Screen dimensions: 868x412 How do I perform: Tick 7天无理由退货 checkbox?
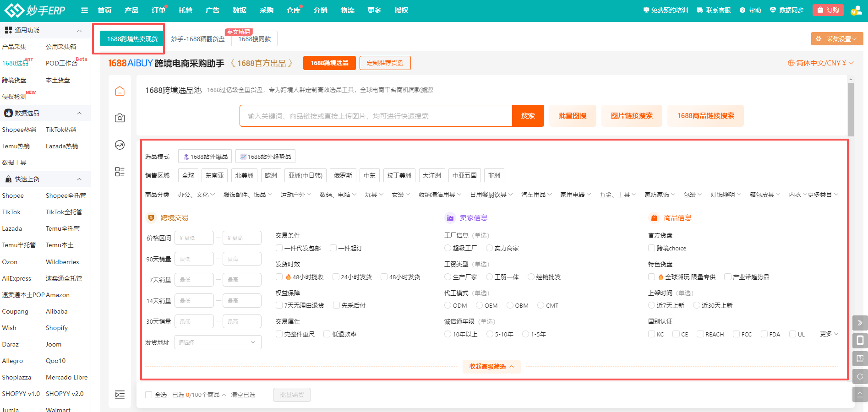point(279,305)
